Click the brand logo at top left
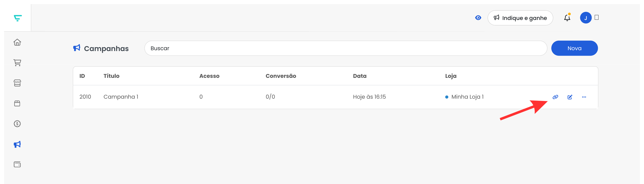Image resolution: width=644 pixels, height=184 pixels. [18, 18]
